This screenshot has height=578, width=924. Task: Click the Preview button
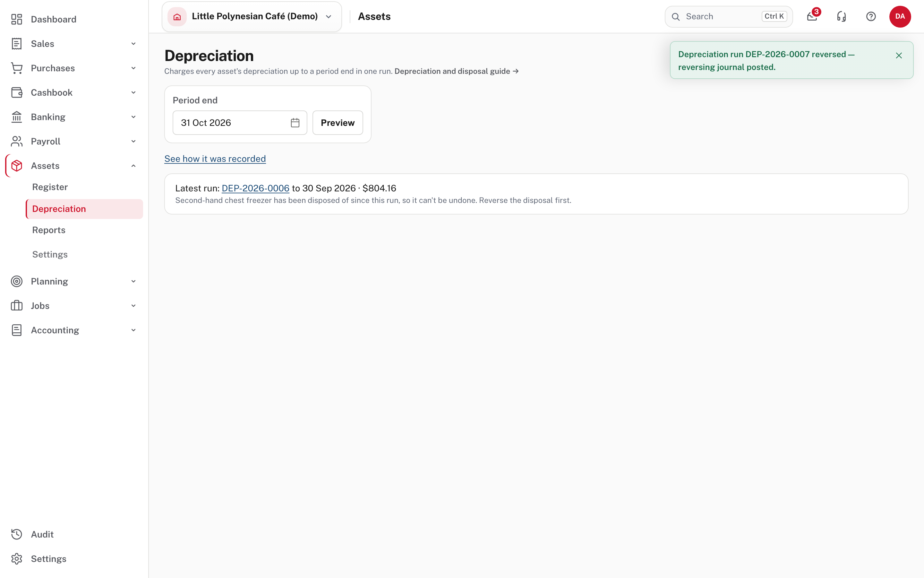coord(338,123)
